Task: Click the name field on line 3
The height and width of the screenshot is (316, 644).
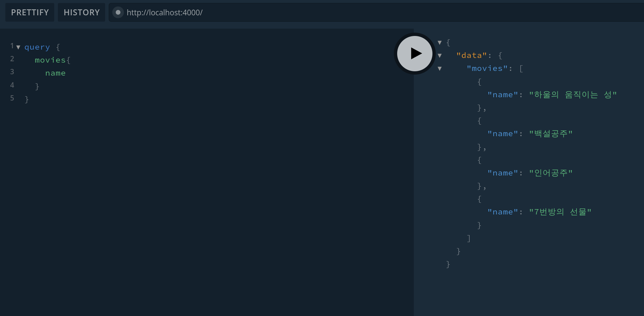Action: pyautogui.click(x=55, y=73)
